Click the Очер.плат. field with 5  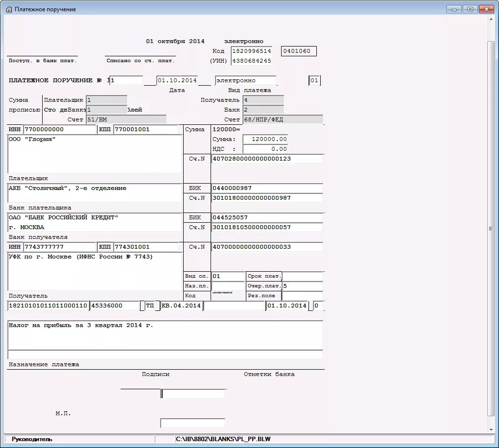point(302,286)
